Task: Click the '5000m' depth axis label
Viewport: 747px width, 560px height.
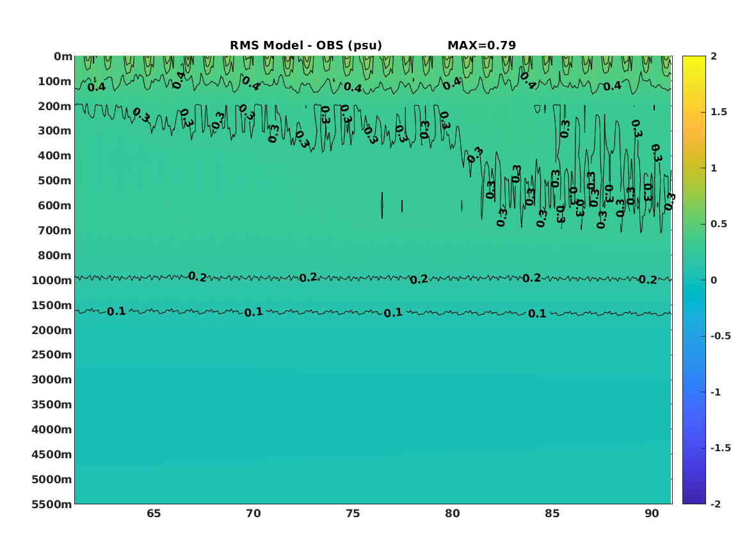Action: [52, 479]
